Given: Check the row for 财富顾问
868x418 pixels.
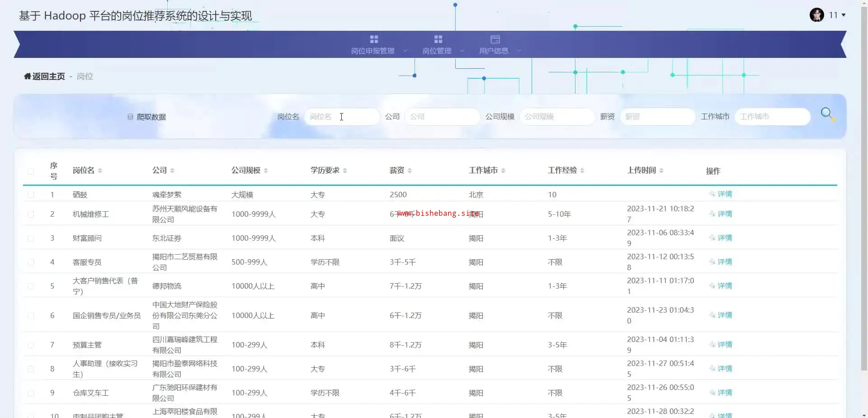Looking at the screenshot, I should pos(31,238).
